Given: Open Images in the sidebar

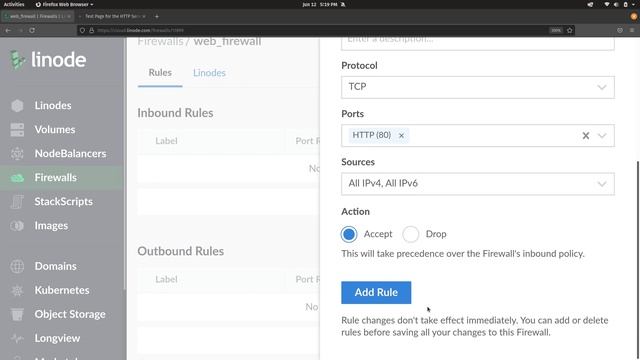Looking at the screenshot, I should pos(51,226).
